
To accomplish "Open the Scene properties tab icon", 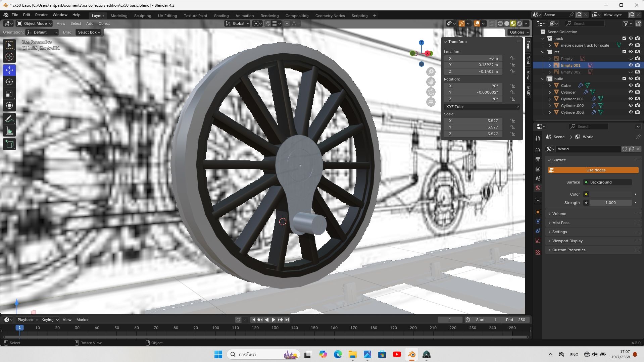I will [x=538, y=178].
